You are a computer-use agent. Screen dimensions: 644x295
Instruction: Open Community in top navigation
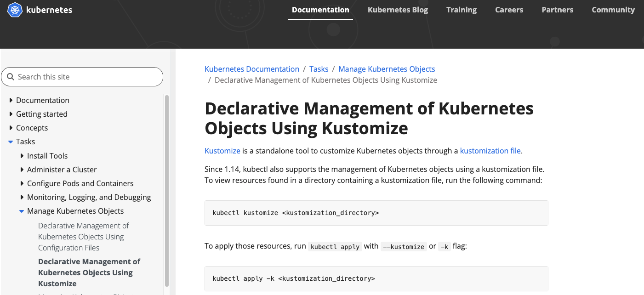[613, 10]
